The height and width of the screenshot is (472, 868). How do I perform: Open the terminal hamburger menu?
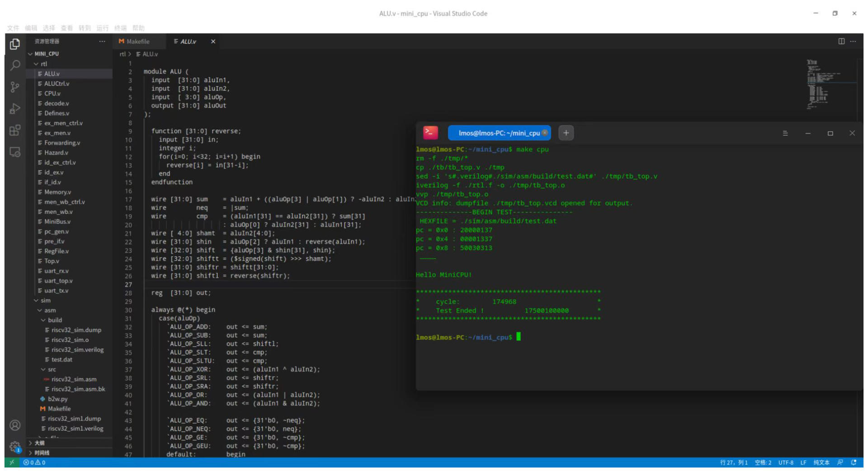[x=785, y=133]
